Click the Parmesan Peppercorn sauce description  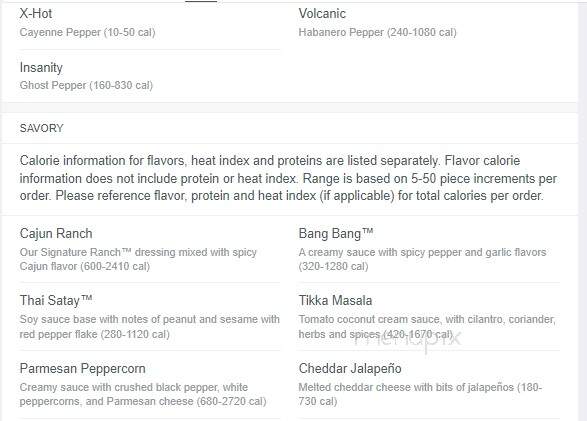click(x=143, y=394)
